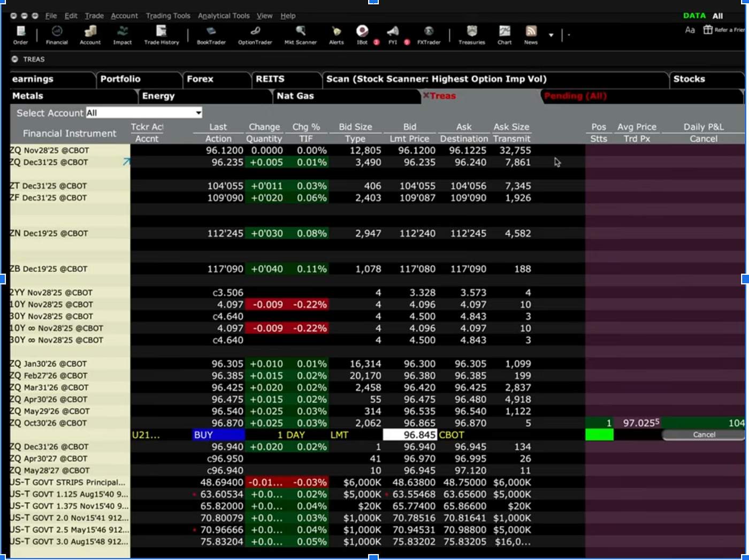The image size is (749, 560).
Task: Open the Financial toolbar icon
Action: click(57, 35)
